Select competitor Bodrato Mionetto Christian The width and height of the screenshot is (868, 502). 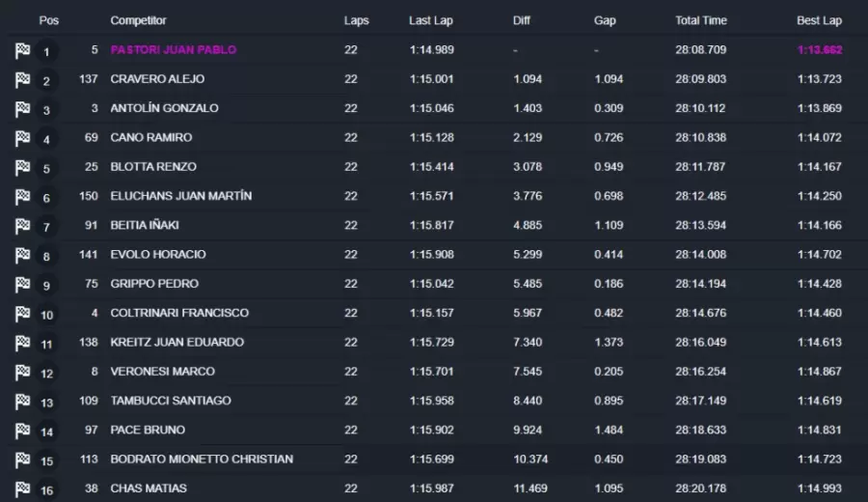tap(202, 459)
